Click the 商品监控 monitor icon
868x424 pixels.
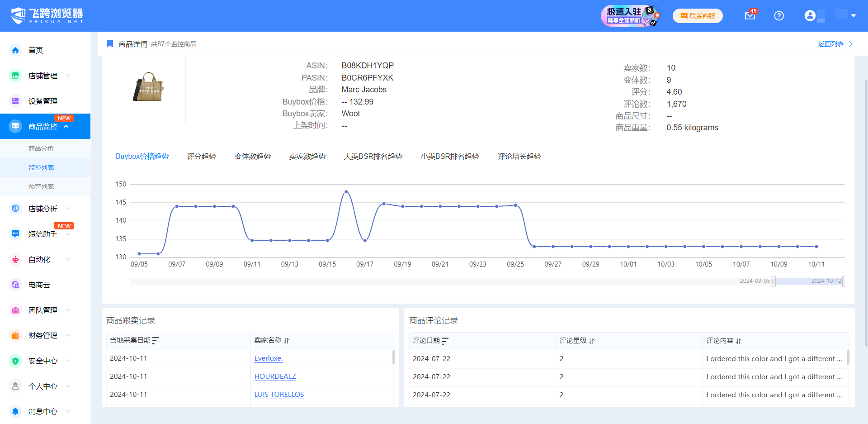[x=15, y=126]
